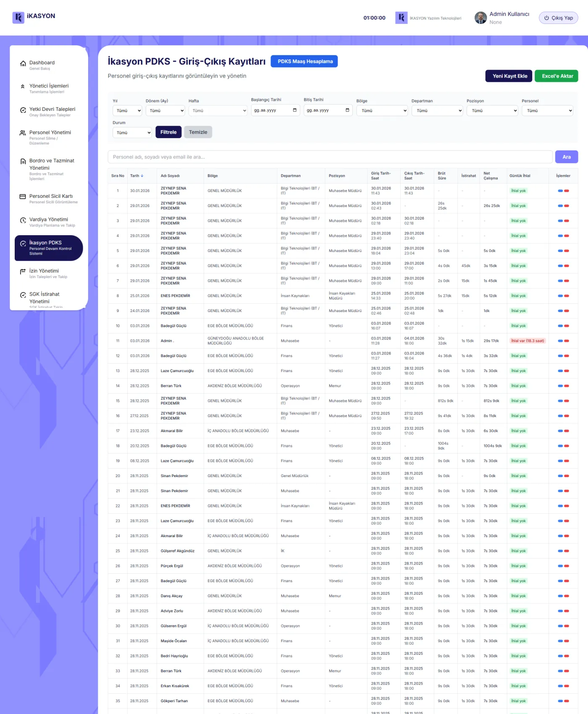Select the Vardiya Yönetimi clock icon
The height and width of the screenshot is (714, 588).
(23, 220)
